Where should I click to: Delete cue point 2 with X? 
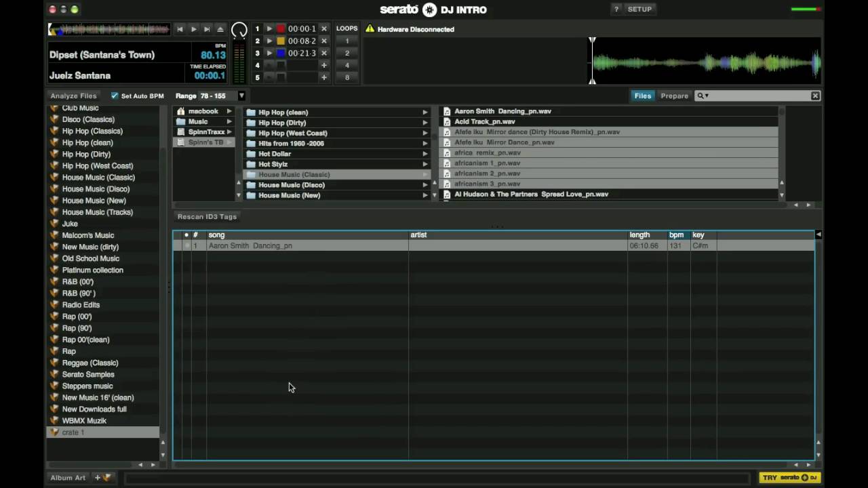(324, 41)
